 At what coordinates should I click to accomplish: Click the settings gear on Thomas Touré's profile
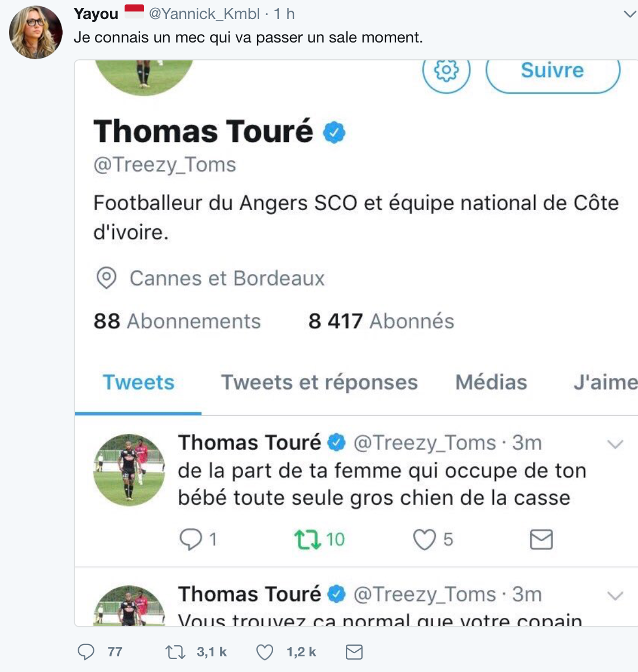click(x=446, y=71)
